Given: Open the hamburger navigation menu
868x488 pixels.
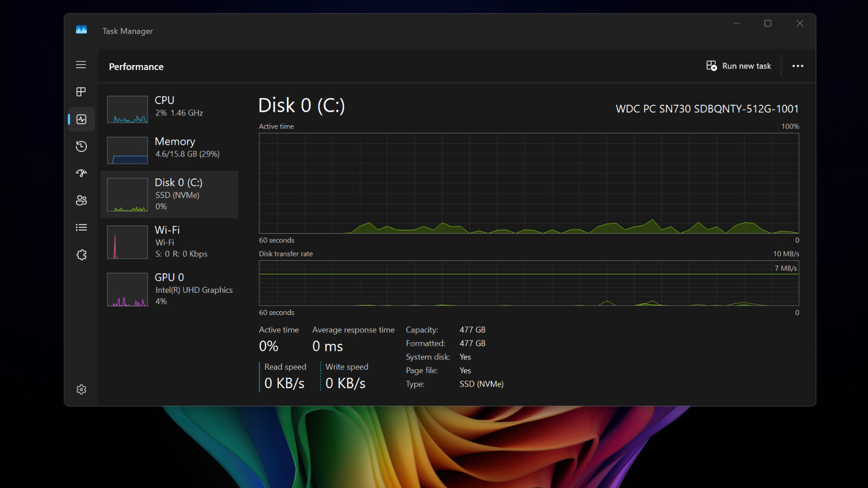Looking at the screenshot, I should [81, 65].
